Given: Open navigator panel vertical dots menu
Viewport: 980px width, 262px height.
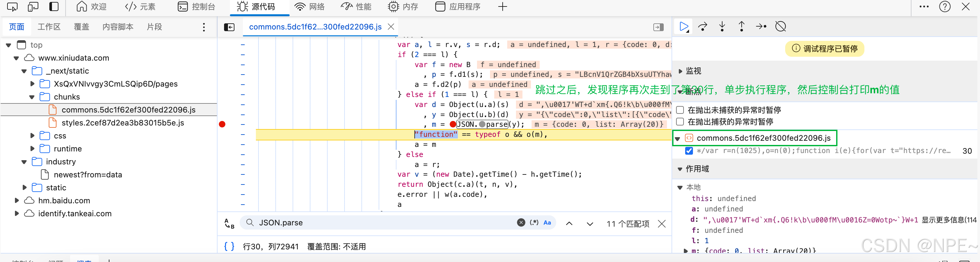Looking at the screenshot, I should 204,27.
